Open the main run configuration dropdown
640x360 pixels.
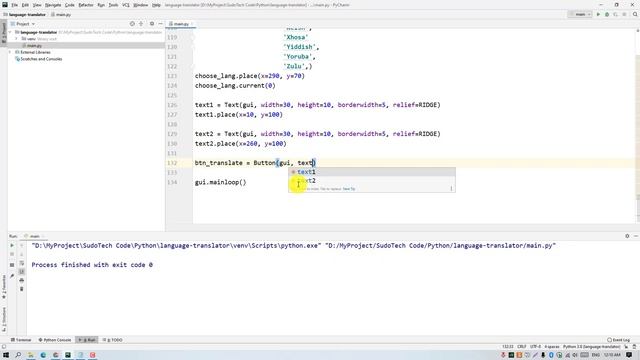580,14
